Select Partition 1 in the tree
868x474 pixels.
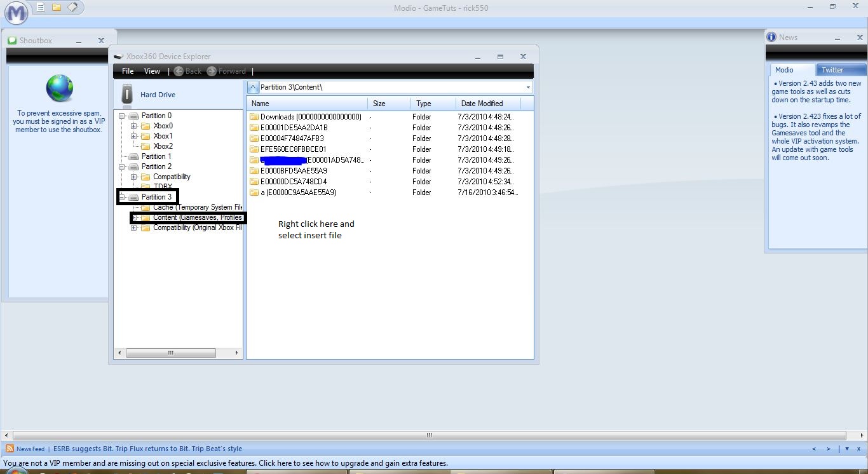[x=156, y=156]
